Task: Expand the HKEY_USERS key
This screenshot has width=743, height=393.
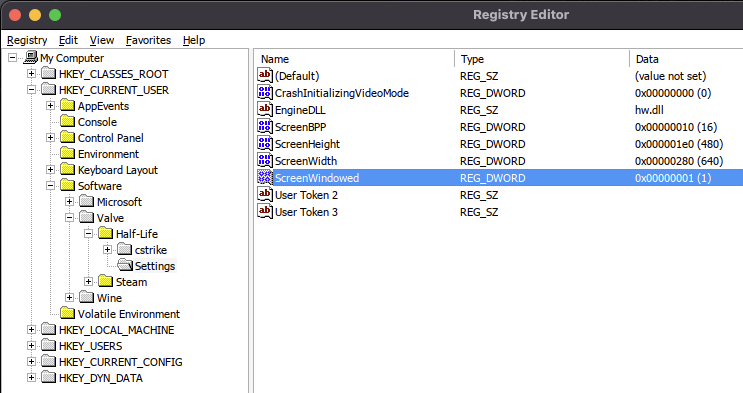Action: (31, 346)
